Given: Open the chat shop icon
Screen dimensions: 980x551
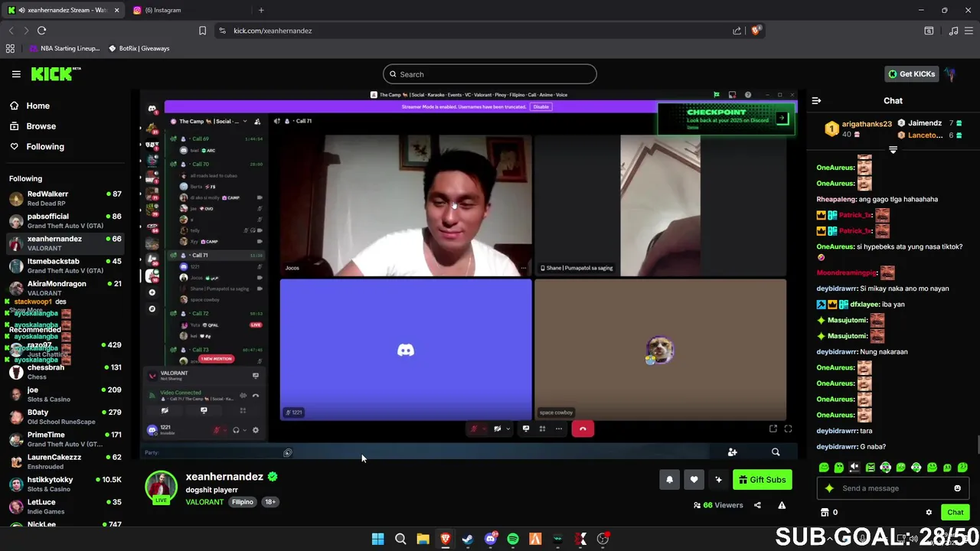Looking at the screenshot, I should click(x=825, y=513).
